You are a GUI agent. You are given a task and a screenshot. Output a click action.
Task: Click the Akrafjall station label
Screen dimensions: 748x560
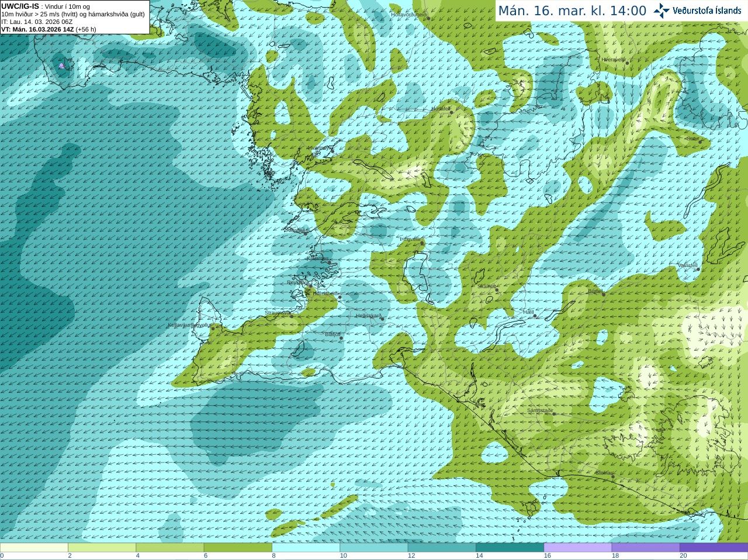pyautogui.click(x=295, y=230)
